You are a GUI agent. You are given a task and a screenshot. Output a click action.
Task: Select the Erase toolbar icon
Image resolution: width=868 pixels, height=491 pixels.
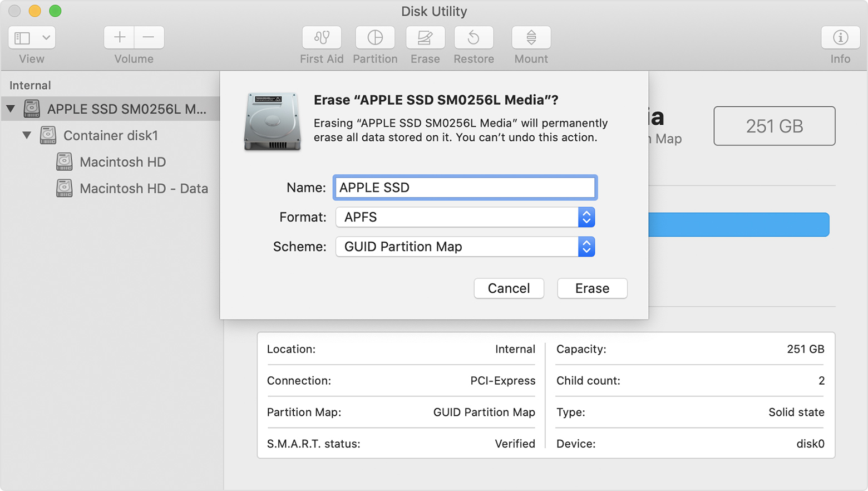tap(425, 37)
